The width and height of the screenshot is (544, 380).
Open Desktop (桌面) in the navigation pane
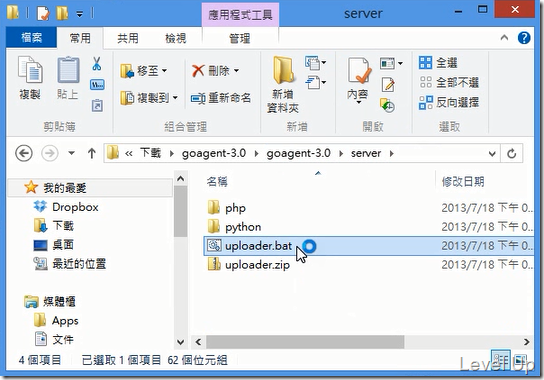tap(63, 245)
